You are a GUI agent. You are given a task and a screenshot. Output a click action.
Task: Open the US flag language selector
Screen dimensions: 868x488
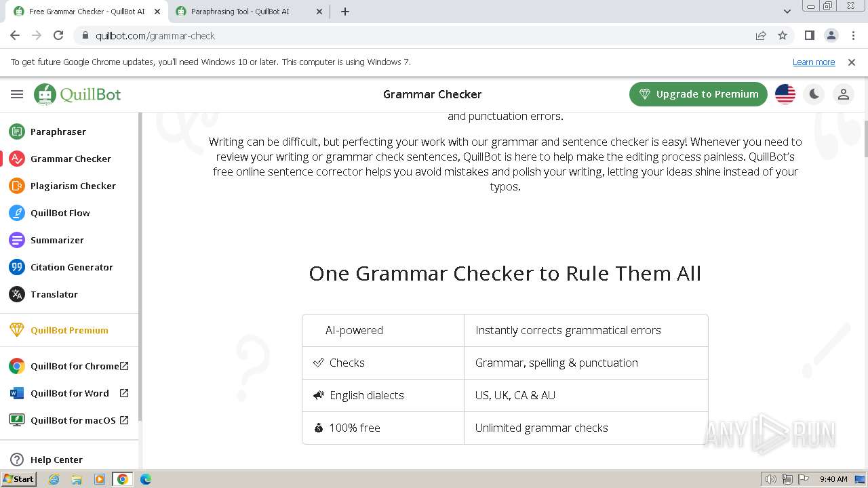click(785, 94)
